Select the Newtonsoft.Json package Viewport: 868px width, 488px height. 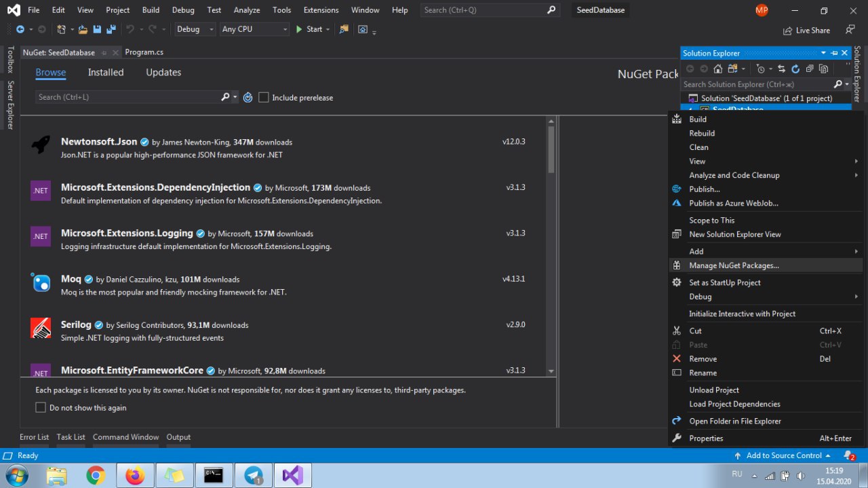tap(283, 148)
